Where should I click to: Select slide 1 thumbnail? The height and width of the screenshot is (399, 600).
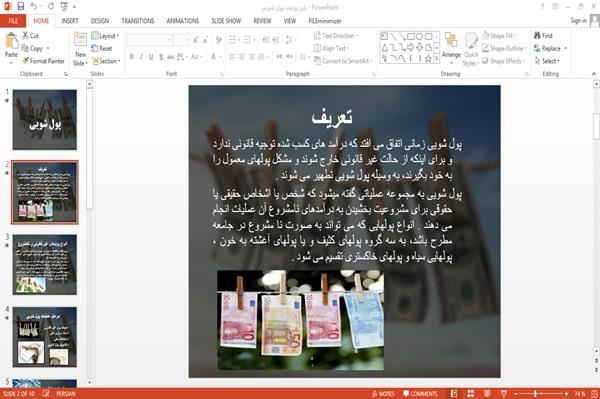[x=45, y=120]
